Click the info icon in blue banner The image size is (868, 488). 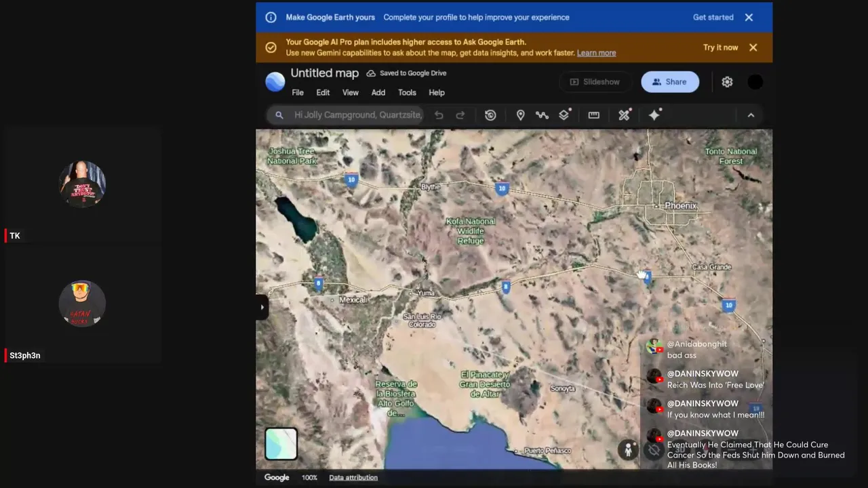click(271, 18)
